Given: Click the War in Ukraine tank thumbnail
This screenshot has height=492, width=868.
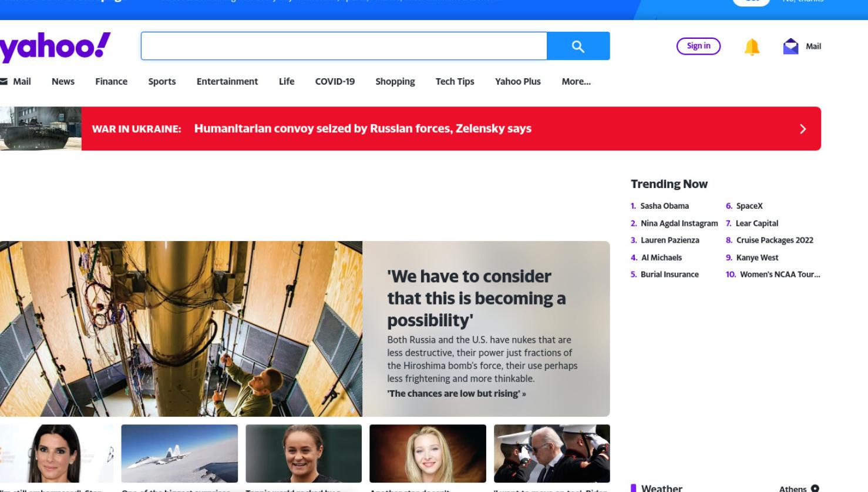Looking at the screenshot, I should point(41,128).
